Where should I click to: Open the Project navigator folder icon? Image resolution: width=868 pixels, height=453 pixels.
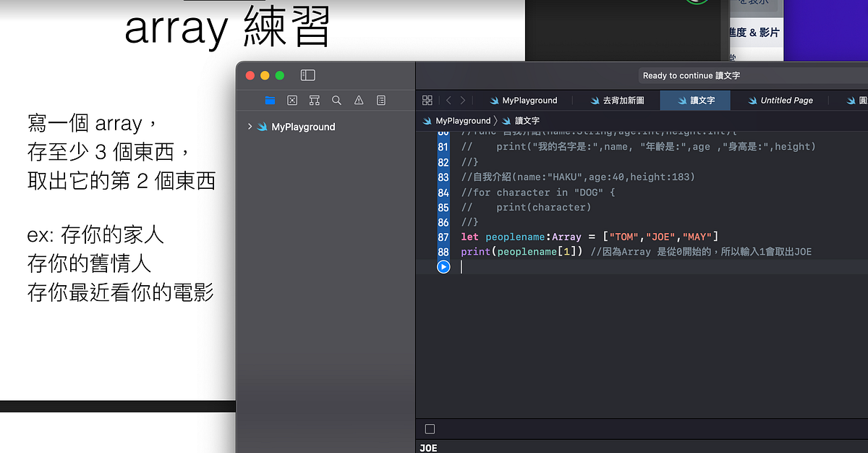coord(270,101)
